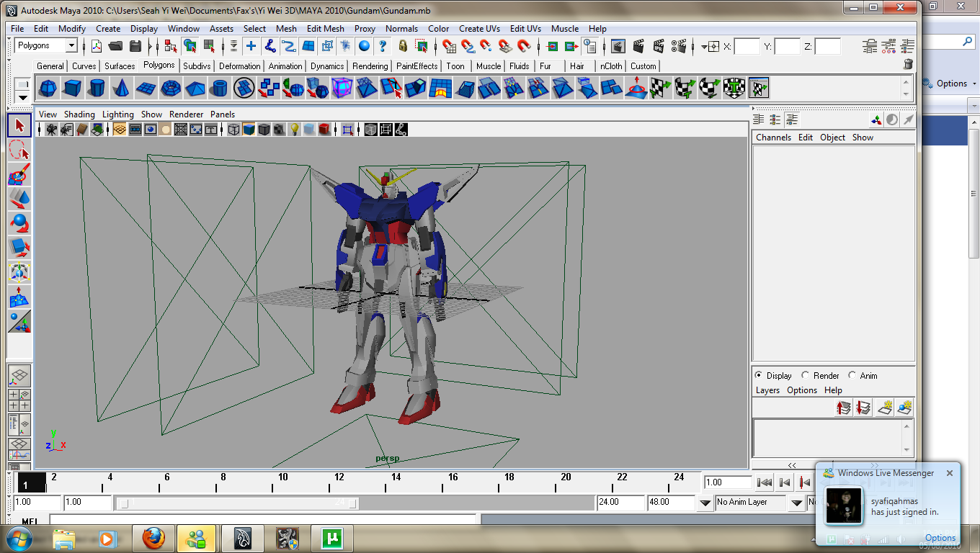The image size is (980, 553).
Task: Toggle the selection lock padlock icon
Action: pos(403,46)
